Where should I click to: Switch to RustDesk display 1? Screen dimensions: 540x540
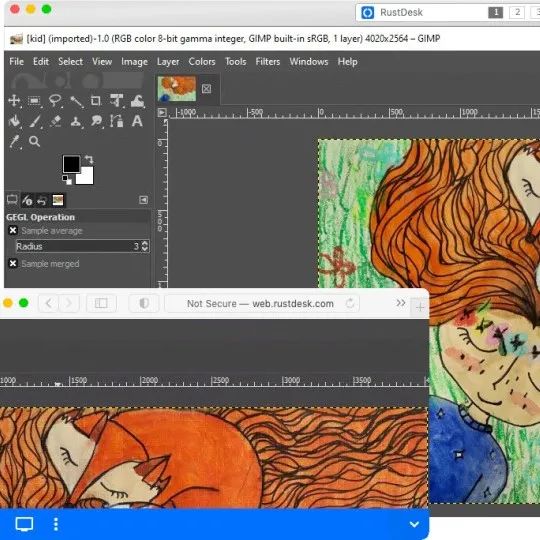pos(496,12)
